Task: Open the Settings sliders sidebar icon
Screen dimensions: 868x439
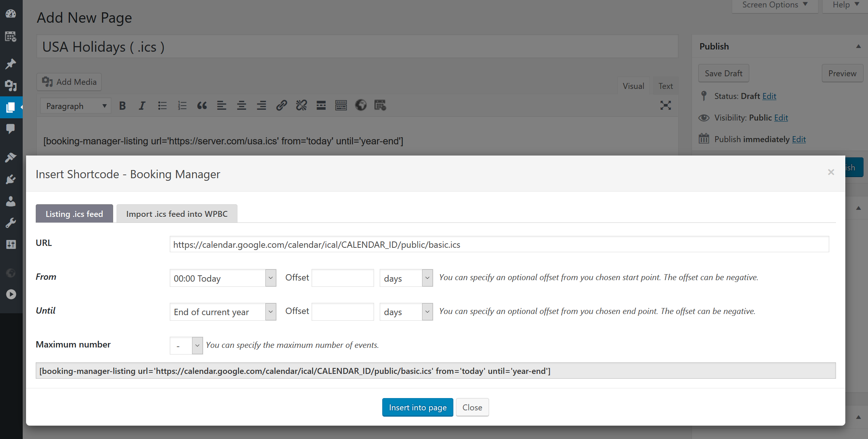Action: tap(11, 244)
